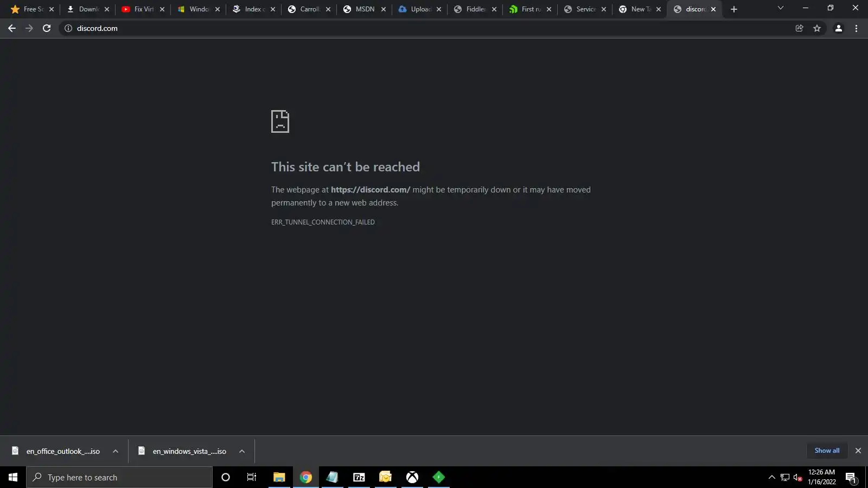Open downloaded en_office_outlook iso file
This screenshot has width=868, height=488.
pos(63,451)
